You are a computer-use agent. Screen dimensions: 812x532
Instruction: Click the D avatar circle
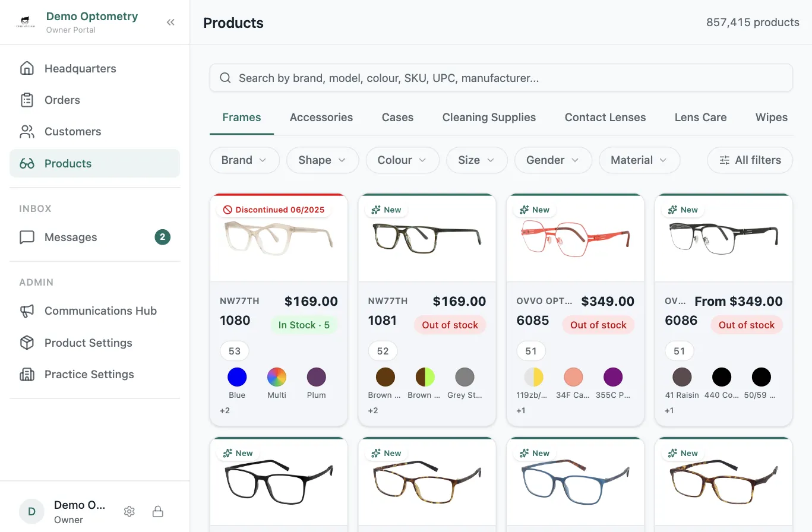tap(31, 511)
